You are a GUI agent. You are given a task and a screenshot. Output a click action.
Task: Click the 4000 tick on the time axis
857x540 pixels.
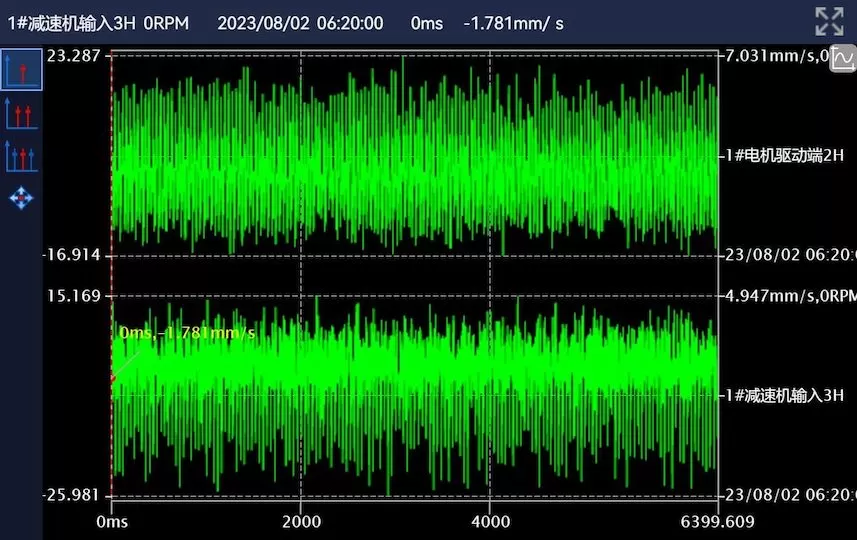tap(490, 521)
